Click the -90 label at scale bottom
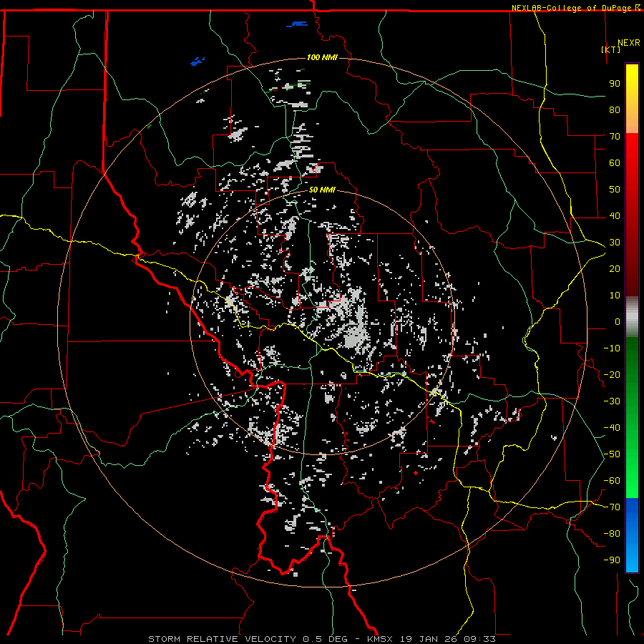 [612, 560]
